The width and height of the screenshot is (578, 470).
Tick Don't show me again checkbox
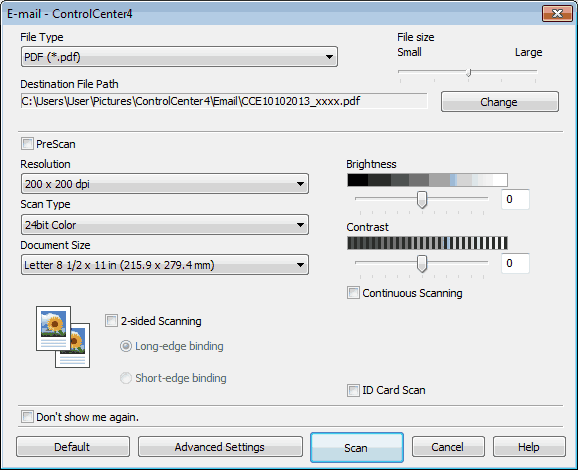[x=27, y=417]
